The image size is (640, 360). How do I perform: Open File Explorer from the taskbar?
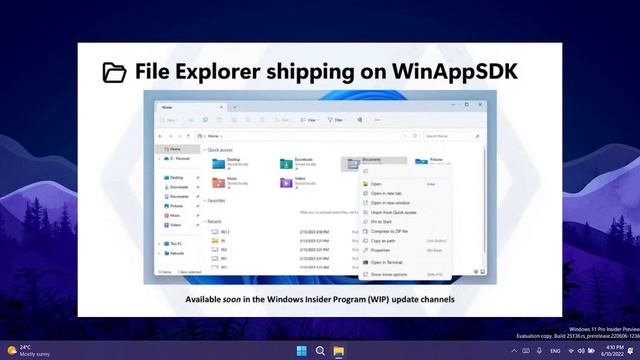tap(338, 351)
